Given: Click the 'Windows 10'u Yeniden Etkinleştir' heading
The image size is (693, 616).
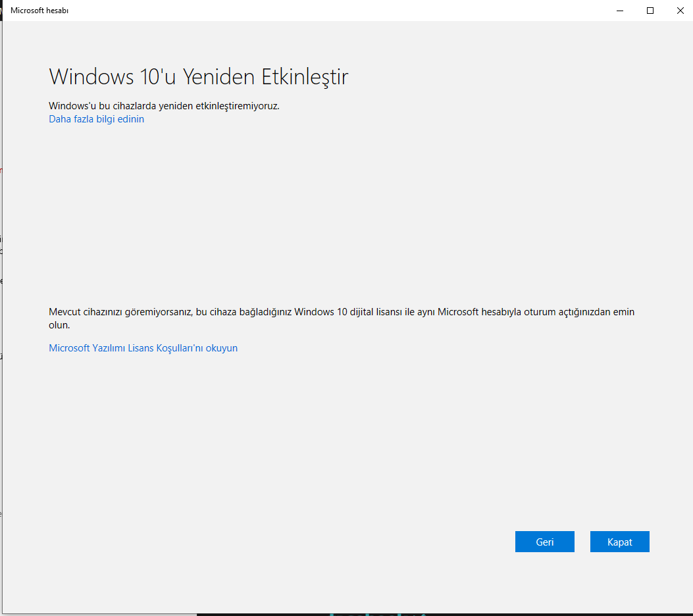Looking at the screenshot, I should point(199,77).
